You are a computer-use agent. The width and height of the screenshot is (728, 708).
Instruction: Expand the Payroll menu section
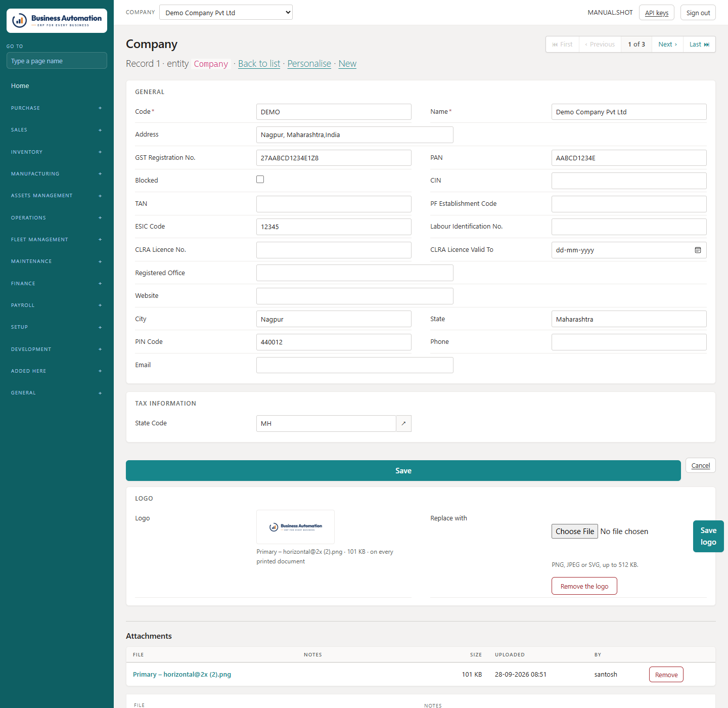(57, 305)
